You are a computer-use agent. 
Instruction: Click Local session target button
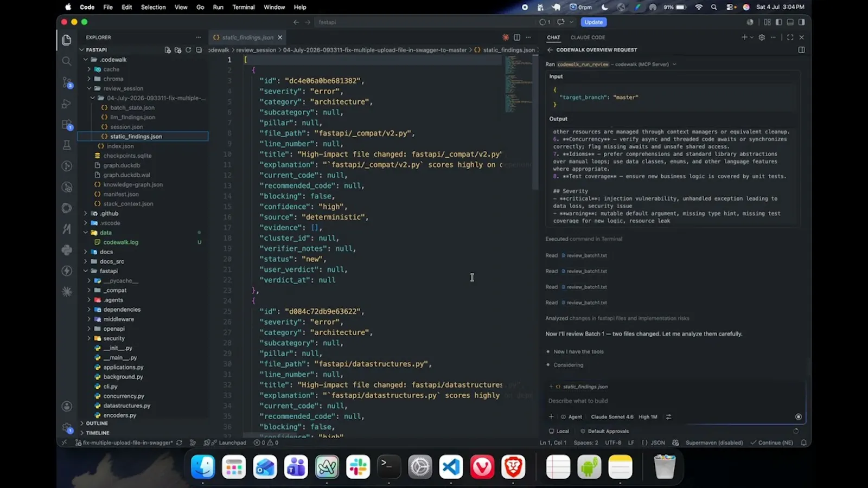tap(559, 432)
